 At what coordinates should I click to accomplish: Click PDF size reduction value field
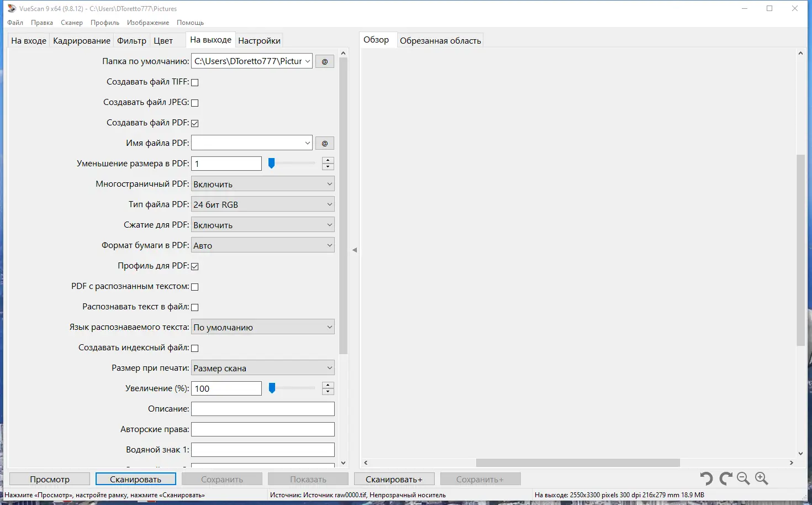coord(226,164)
